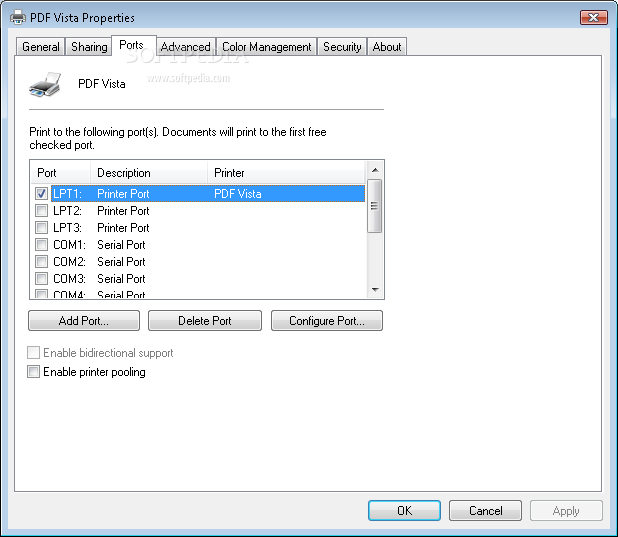Check the LPT2 port checkbox
The image size is (618, 537).
41,211
